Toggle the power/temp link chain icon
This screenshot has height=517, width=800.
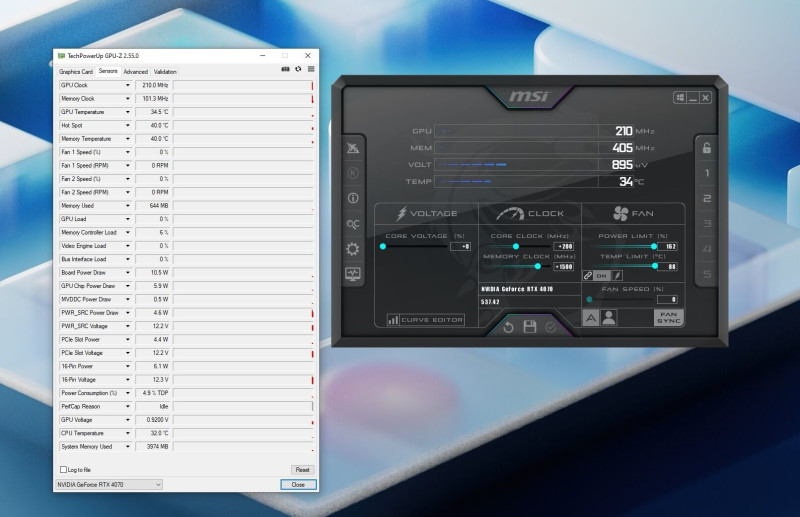tap(588, 276)
